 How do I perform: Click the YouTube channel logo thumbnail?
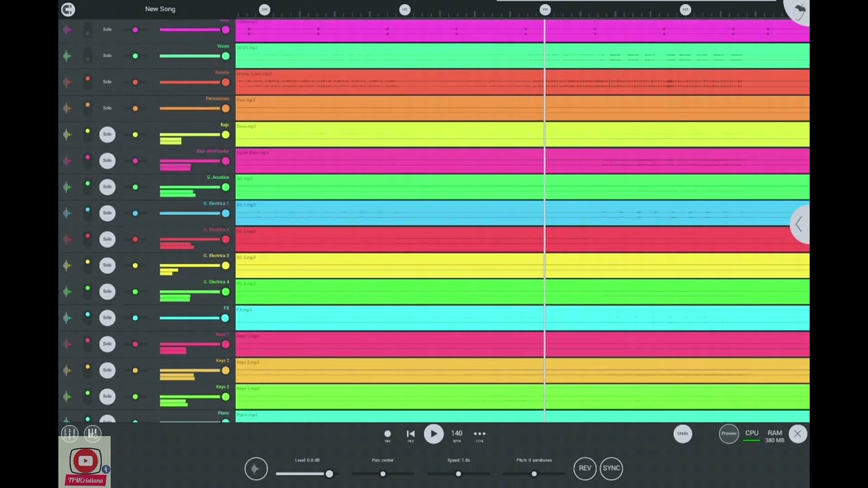[x=85, y=462]
